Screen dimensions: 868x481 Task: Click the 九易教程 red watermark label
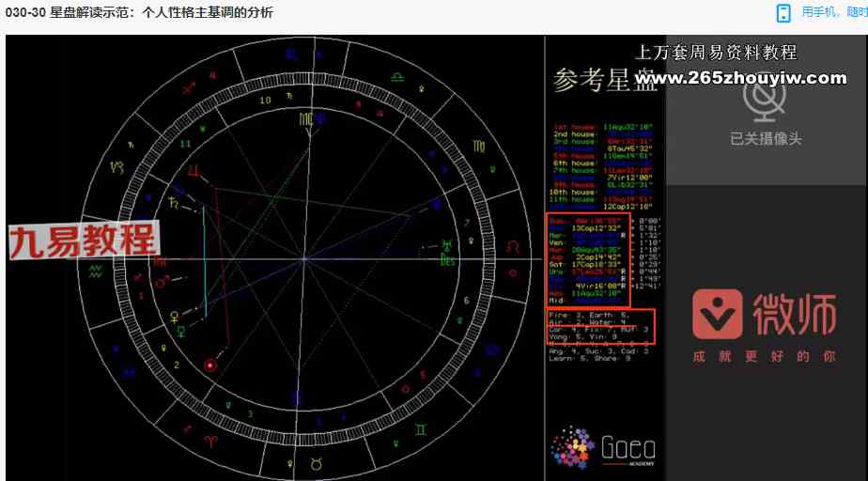coord(83,240)
